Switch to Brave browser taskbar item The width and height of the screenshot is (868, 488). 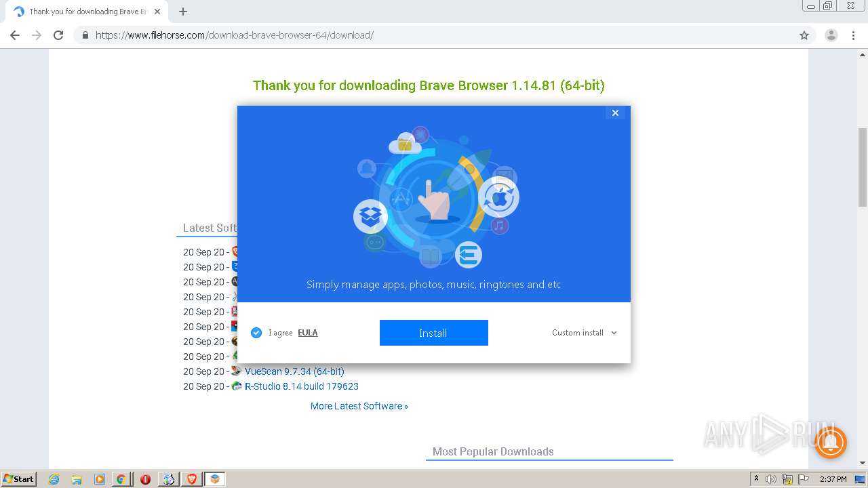(191, 479)
